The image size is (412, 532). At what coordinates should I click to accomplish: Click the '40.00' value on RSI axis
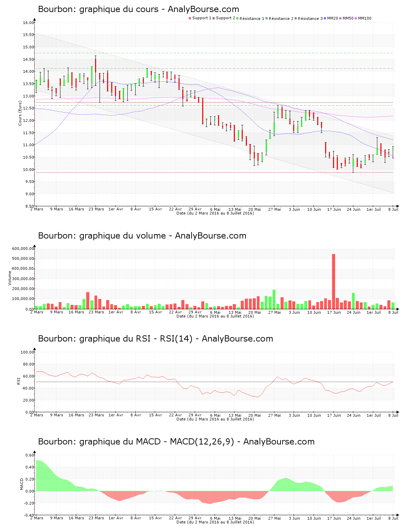(28, 388)
